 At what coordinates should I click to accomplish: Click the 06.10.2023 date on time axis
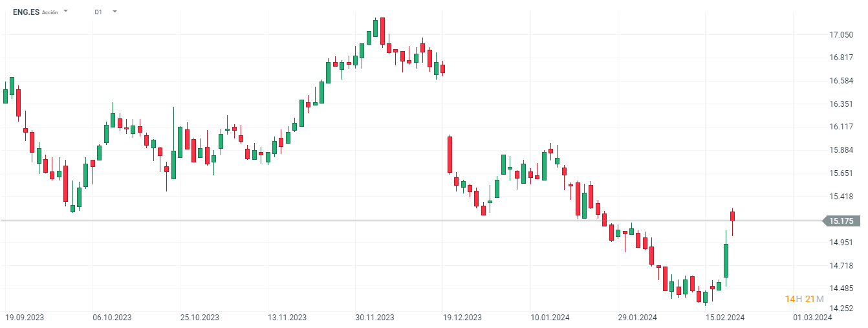tap(112, 317)
